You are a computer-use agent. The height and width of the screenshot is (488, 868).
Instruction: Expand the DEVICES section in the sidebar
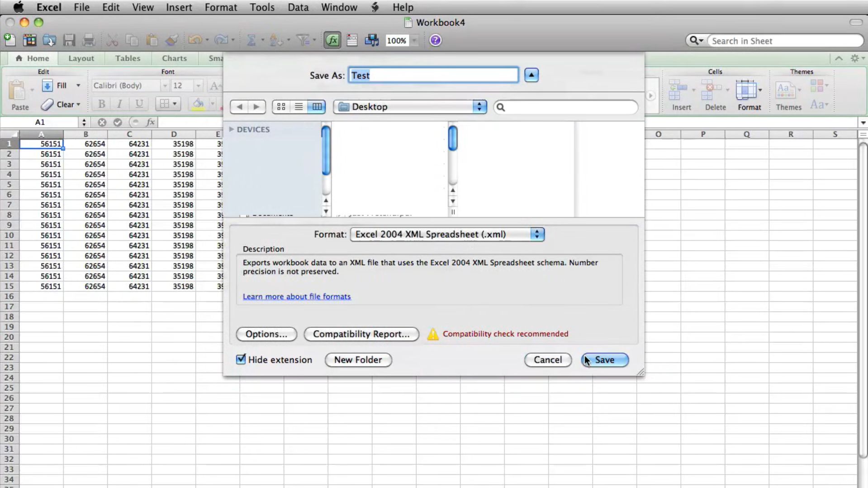click(231, 129)
